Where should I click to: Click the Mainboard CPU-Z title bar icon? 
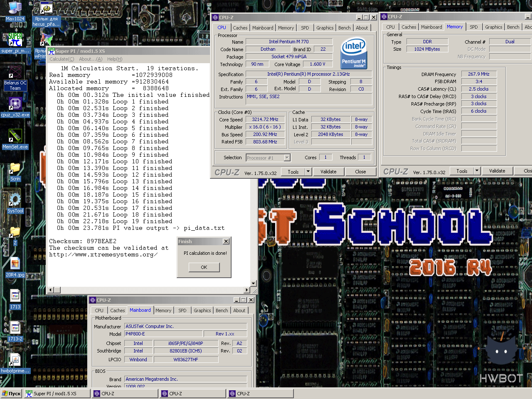click(x=93, y=300)
